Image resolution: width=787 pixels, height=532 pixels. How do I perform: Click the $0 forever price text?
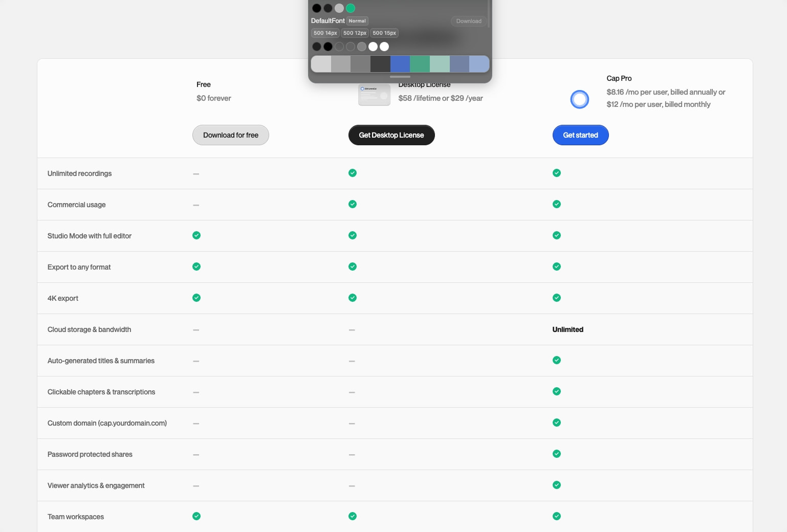pyautogui.click(x=214, y=98)
